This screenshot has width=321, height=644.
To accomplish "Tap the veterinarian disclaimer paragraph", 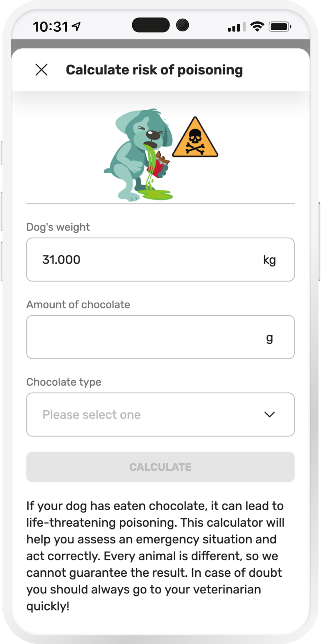I will [x=155, y=556].
